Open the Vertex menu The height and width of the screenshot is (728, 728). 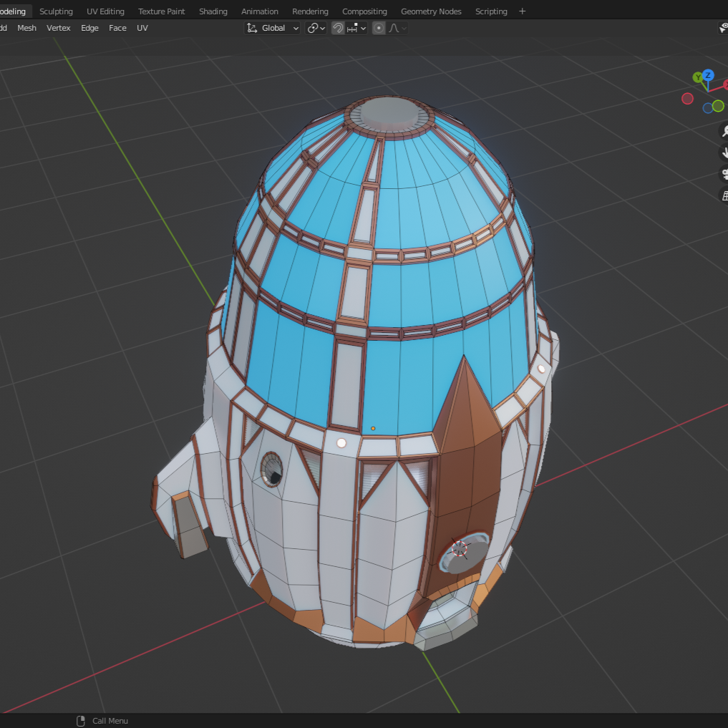click(59, 28)
